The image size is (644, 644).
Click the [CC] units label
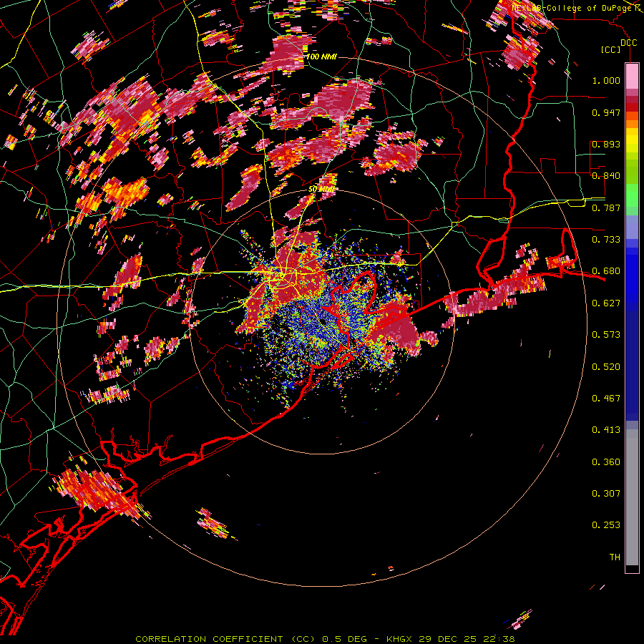611,49
